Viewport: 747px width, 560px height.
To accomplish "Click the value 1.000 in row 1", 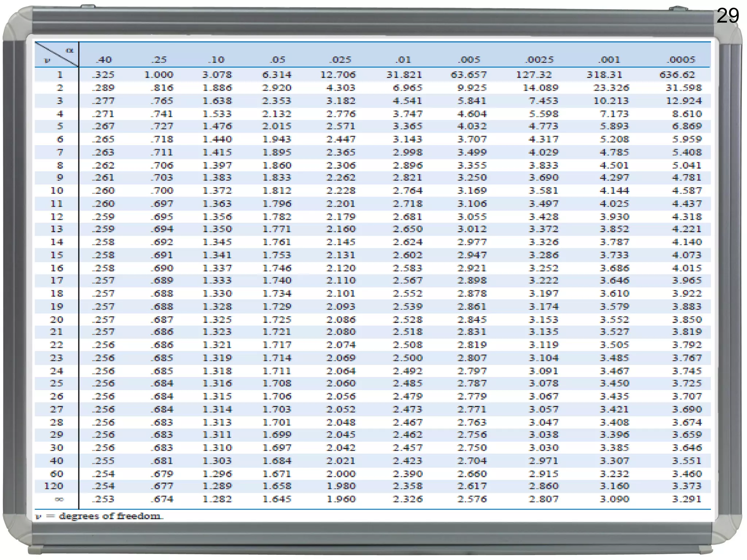I will pyautogui.click(x=159, y=75).
